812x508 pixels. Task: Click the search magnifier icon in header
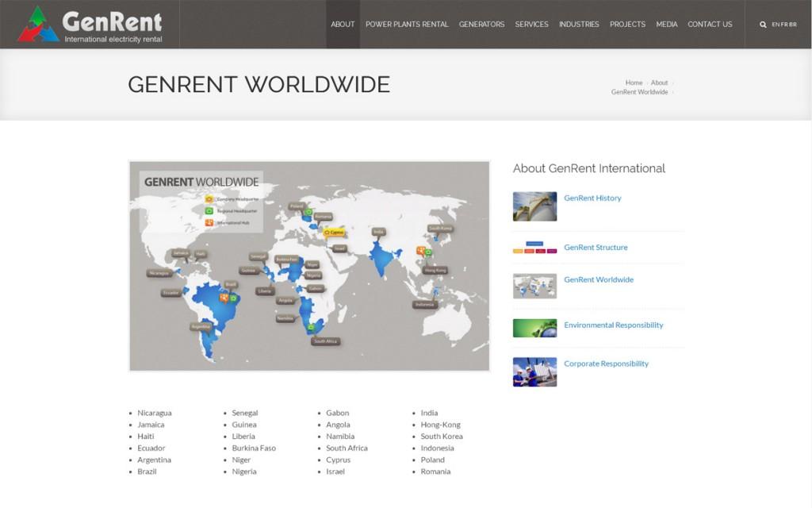763,25
